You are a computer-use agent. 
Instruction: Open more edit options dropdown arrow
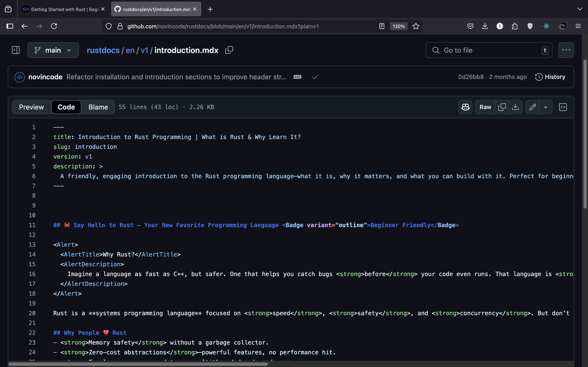click(x=546, y=107)
